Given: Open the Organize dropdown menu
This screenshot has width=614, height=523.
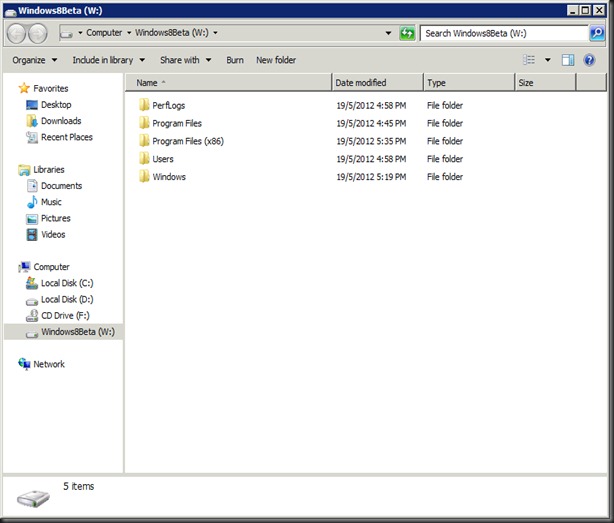Looking at the screenshot, I should point(35,60).
